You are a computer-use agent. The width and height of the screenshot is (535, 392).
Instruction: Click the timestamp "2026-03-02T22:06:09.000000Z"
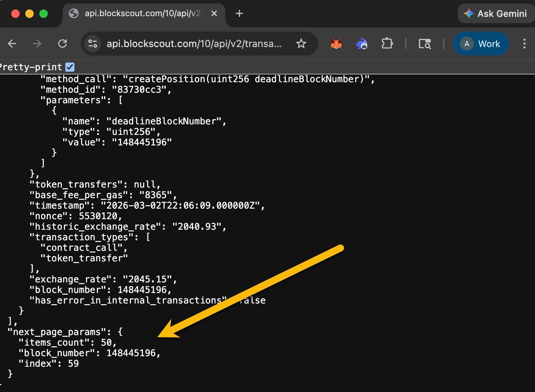[180, 205]
